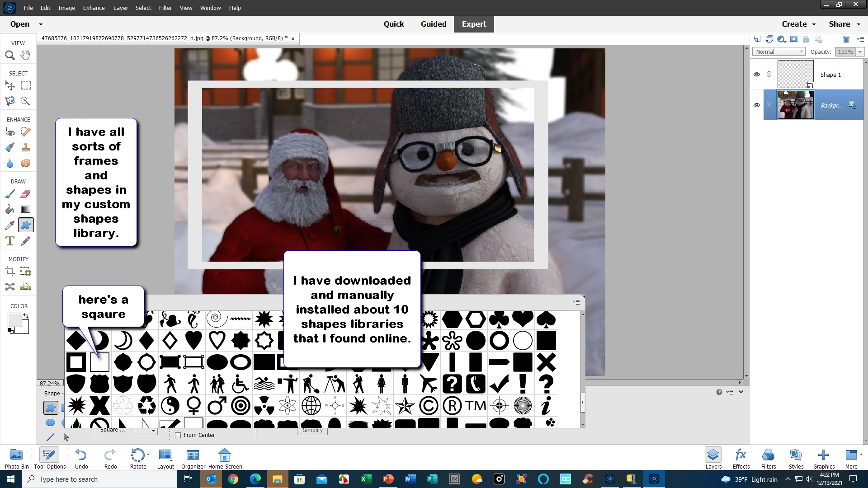Click the foreground color swatch
This screenshot has height=488, width=868.
tap(14, 319)
